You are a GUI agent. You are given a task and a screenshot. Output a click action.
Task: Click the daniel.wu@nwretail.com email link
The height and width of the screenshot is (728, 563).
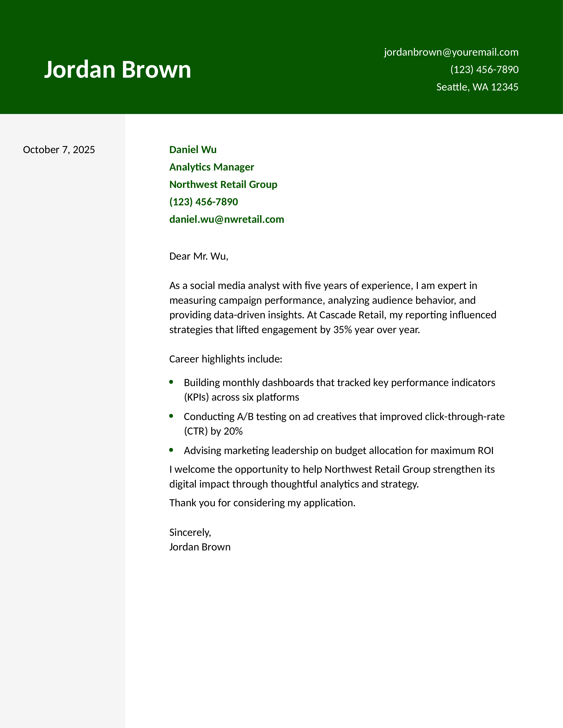click(227, 219)
